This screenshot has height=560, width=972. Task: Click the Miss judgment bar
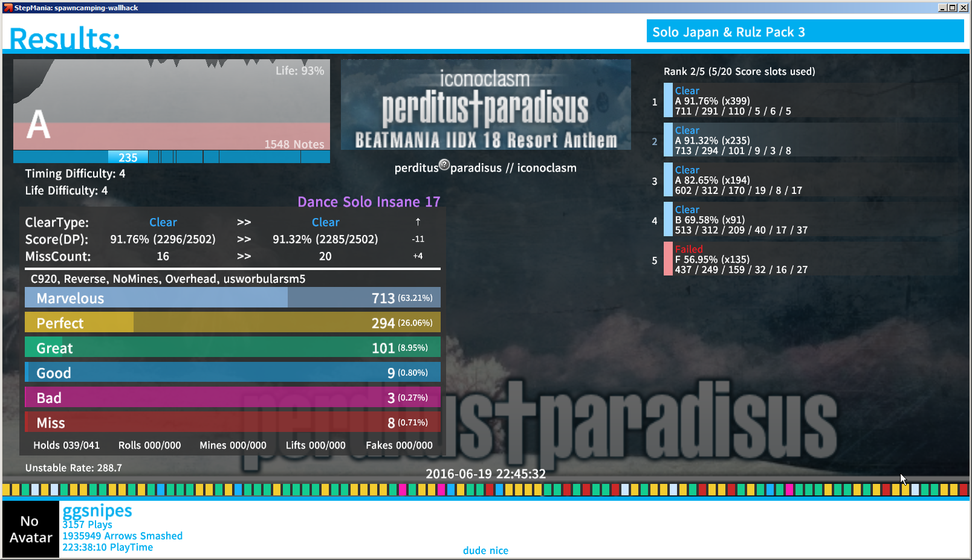pos(232,422)
